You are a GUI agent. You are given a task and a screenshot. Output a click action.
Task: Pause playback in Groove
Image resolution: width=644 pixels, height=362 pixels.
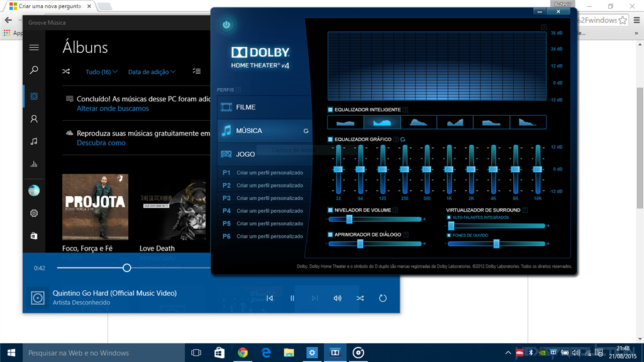[x=292, y=298]
